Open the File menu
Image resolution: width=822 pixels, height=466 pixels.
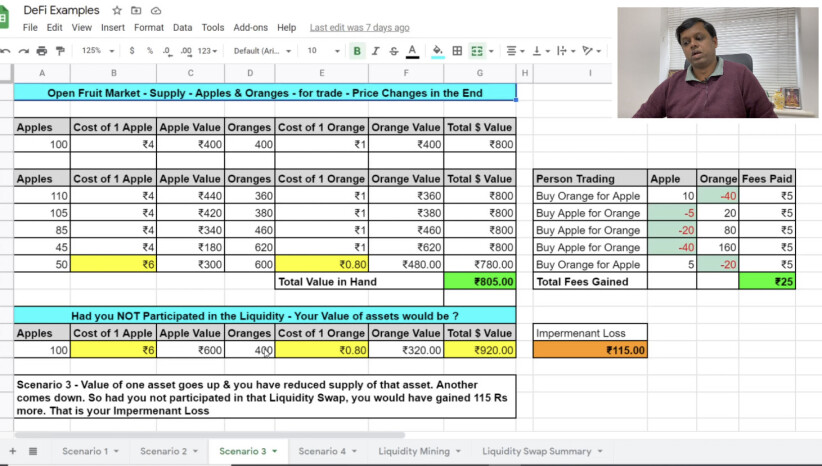pyautogui.click(x=30, y=27)
